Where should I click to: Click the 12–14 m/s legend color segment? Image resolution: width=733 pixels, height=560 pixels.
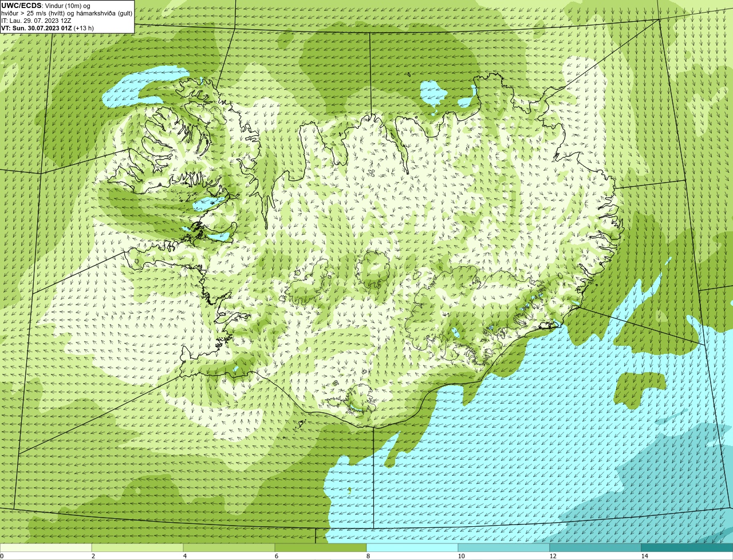tap(596, 547)
